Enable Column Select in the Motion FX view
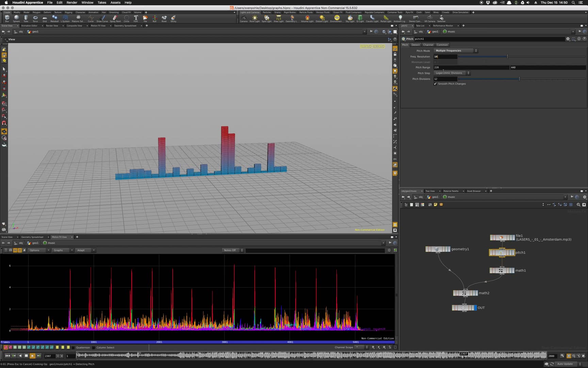The height and width of the screenshot is (368, 588). [x=94, y=348]
